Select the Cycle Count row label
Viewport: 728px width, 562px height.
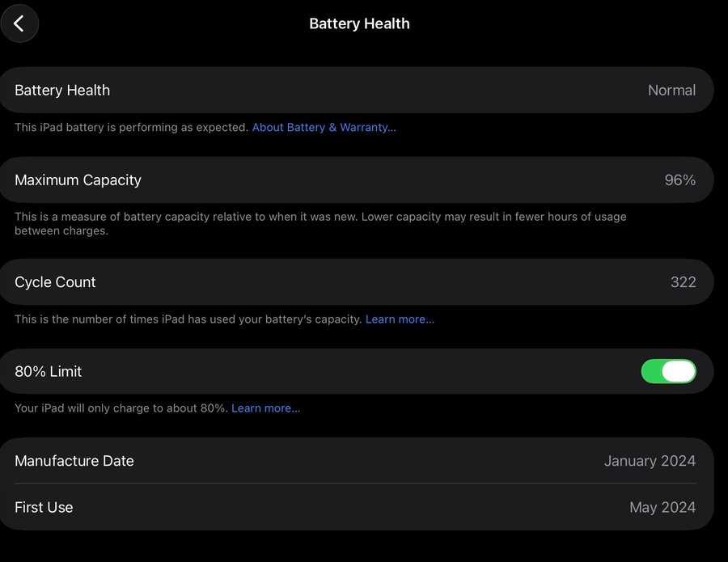click(55, 282)
